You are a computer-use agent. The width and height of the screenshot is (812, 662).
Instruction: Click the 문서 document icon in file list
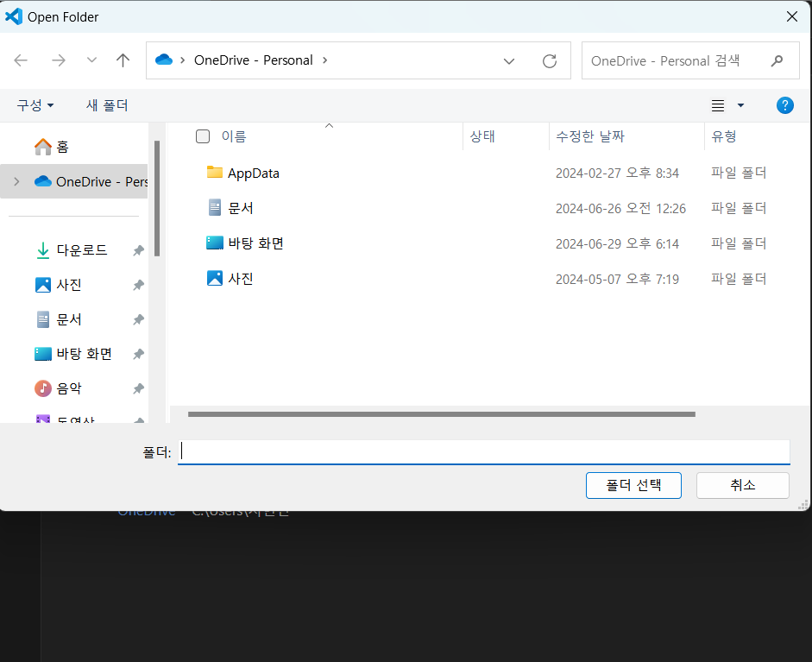pos(214,208)
